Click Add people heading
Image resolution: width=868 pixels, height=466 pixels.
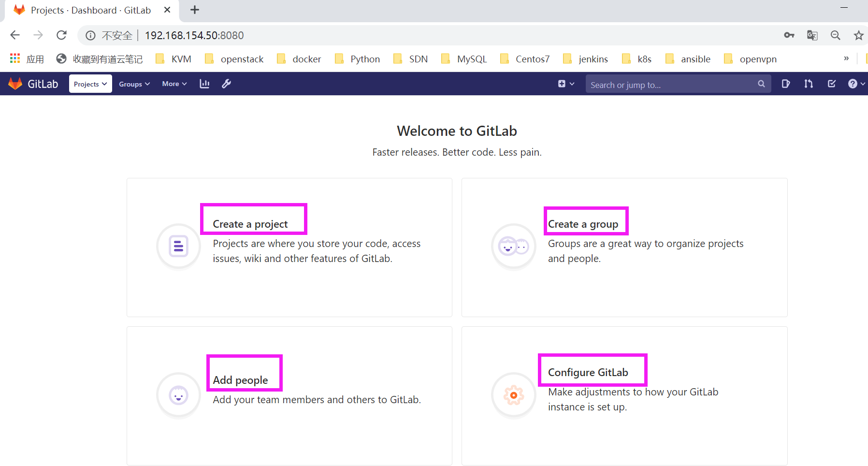pyautogui.click(x=240, y=380)
